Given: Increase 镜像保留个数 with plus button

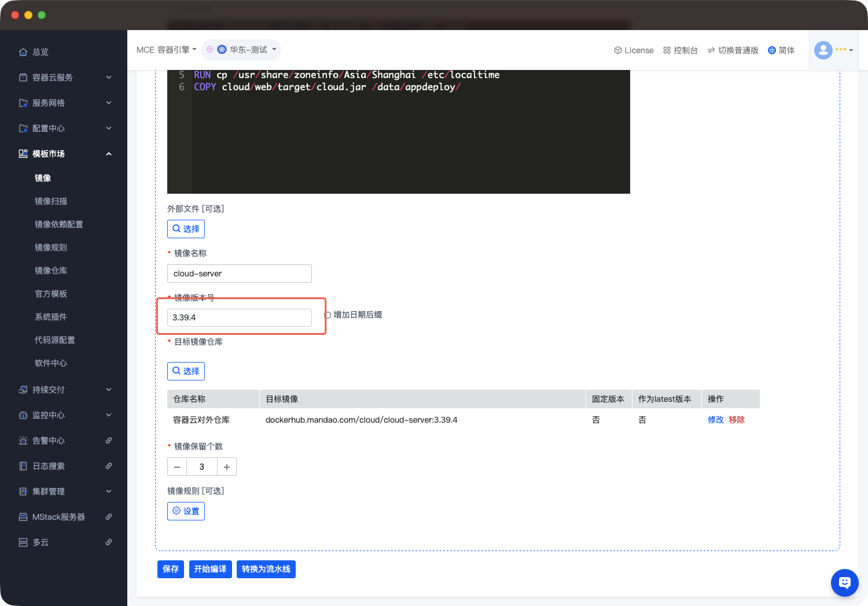Looking at the screenshot, I should pos(227,467).
